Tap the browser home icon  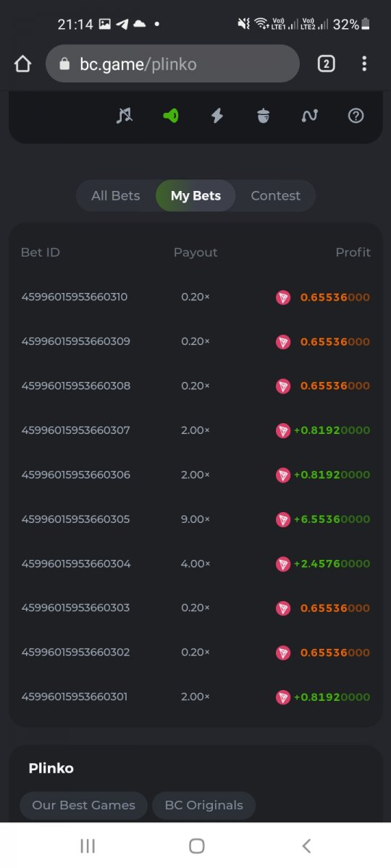point(22,64)
